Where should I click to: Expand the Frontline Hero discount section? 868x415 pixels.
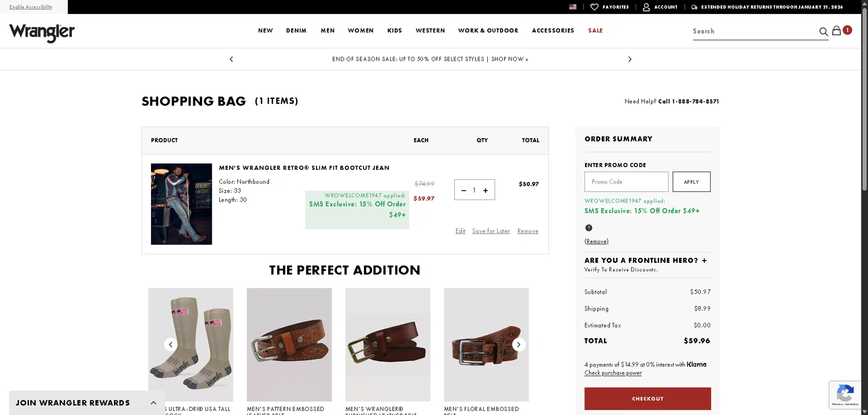(x=704, y=261)
